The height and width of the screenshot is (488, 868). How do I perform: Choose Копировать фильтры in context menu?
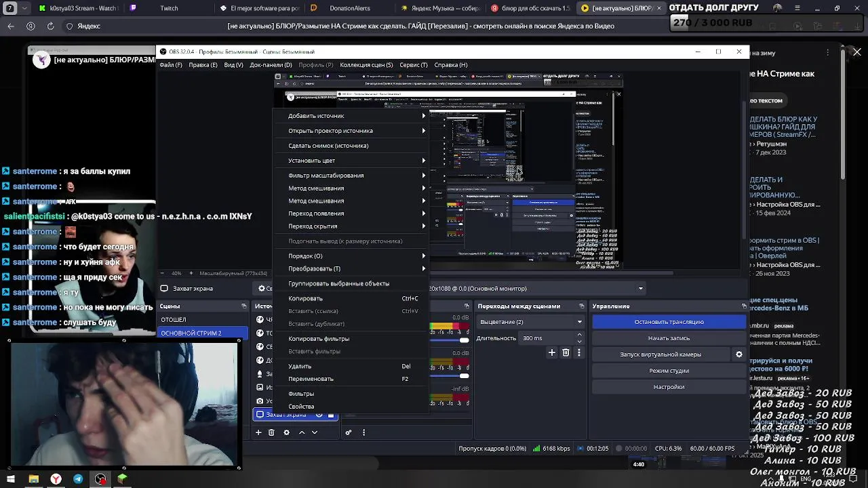point(351,339)
